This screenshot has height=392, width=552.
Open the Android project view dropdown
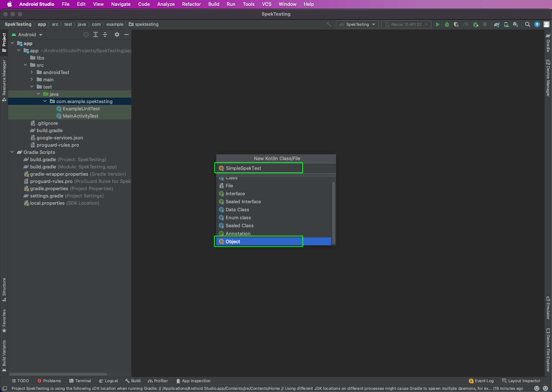pyautogui.click(x=27, y=34)
